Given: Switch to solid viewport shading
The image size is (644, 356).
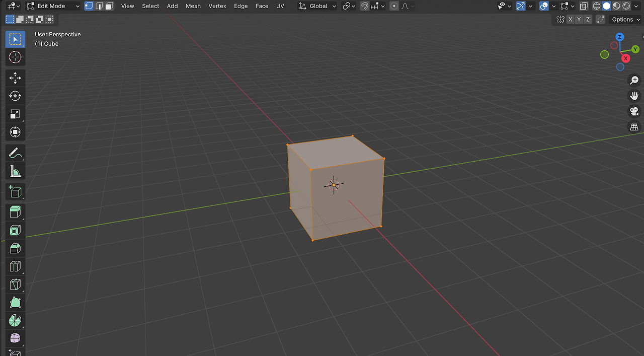Looking at the screenshot, I should [606, 6].
